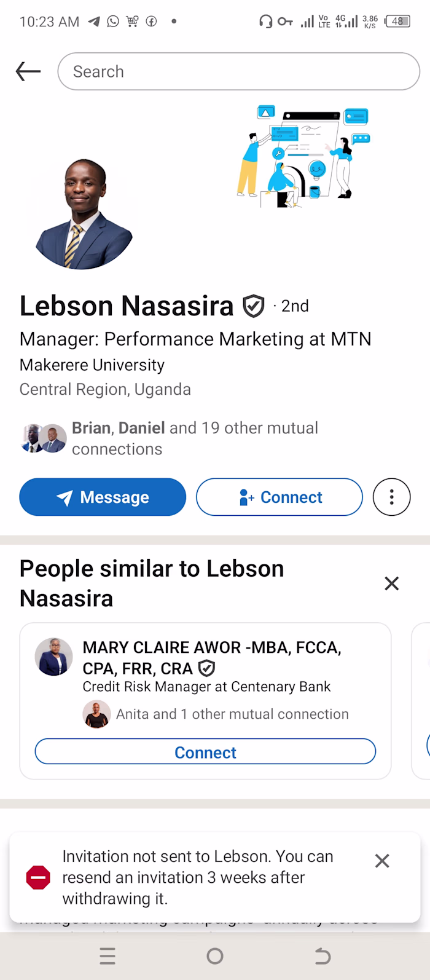This screenshot has height=980, width=430.
Task: Connect with Lebson Nasasira
Action: [x=279, y=497]
